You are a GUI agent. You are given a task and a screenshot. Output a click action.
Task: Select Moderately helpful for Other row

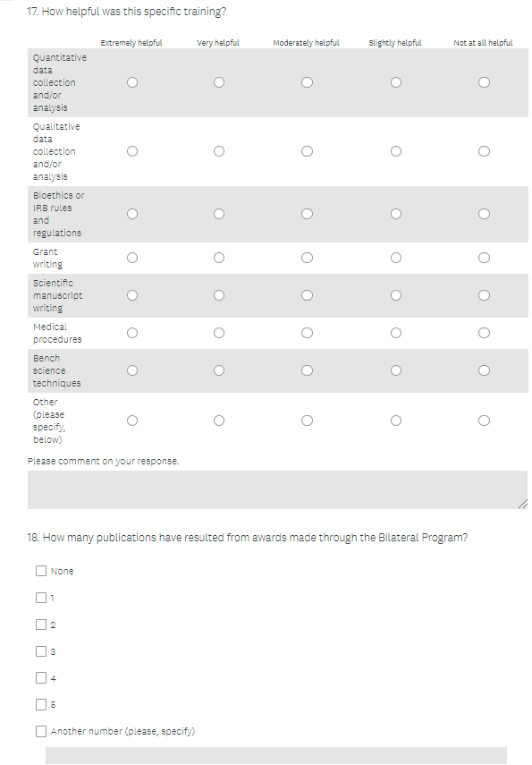tap(307, 421)
